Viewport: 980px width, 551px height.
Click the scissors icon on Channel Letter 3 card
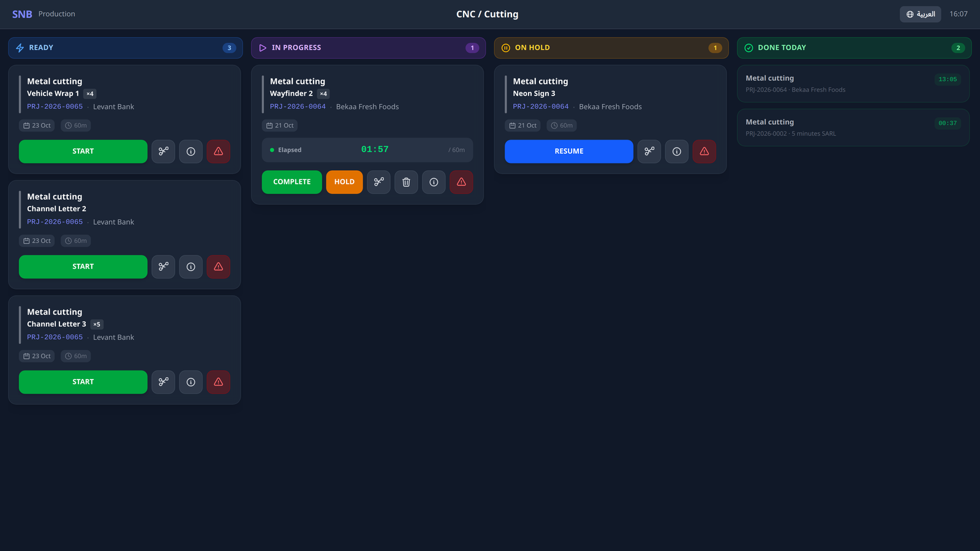163,382
